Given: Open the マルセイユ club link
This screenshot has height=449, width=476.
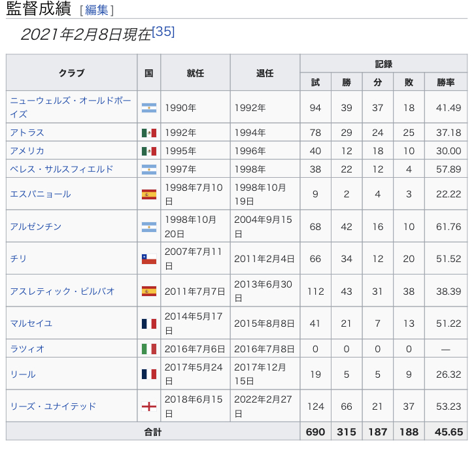Looking at the screenshot, I should coord(31,324).
